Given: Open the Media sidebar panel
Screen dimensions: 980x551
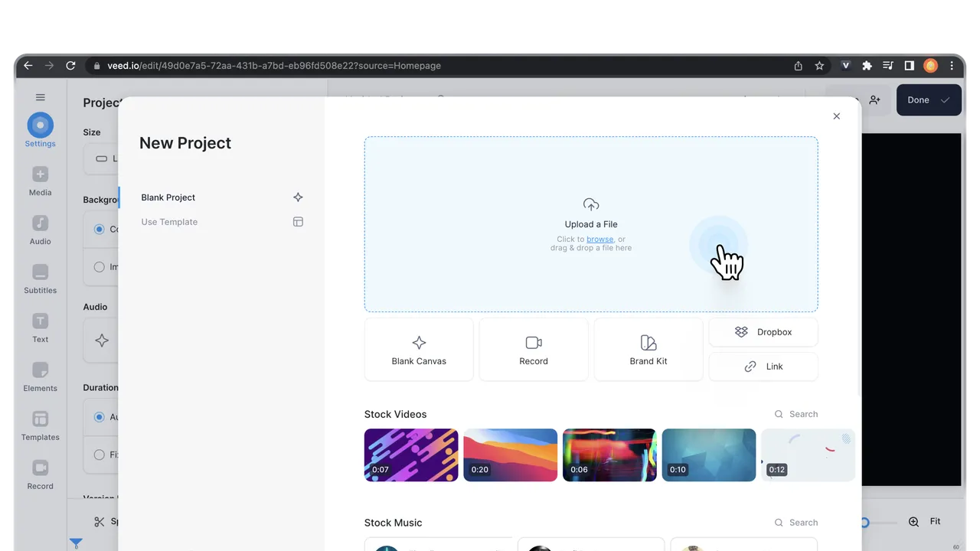Looking at the screenshot, I should 40,181.
